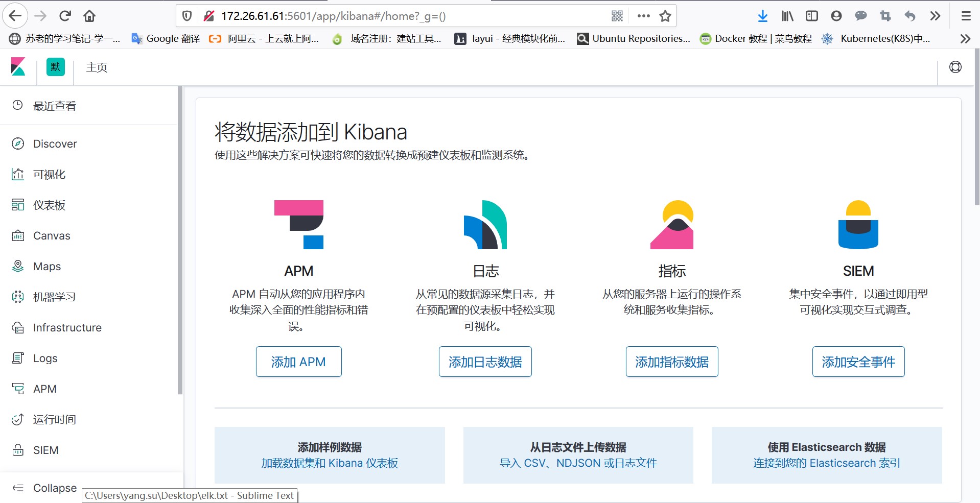Open 苏老的学习笔记 bookmark
This screenshot has height=503, width=980.
[65, 38]
